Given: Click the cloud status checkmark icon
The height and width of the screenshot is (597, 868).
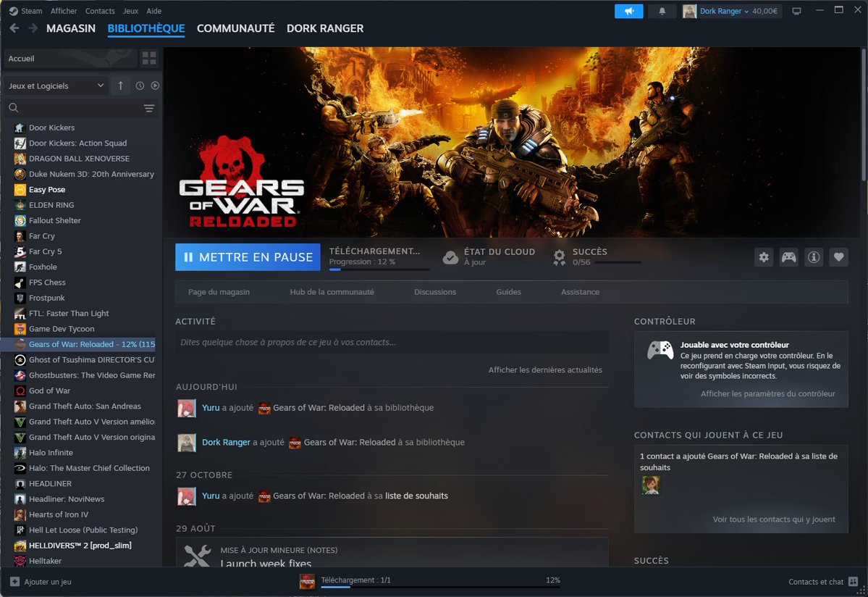Looking at the screenshot, I should (450, 257).
